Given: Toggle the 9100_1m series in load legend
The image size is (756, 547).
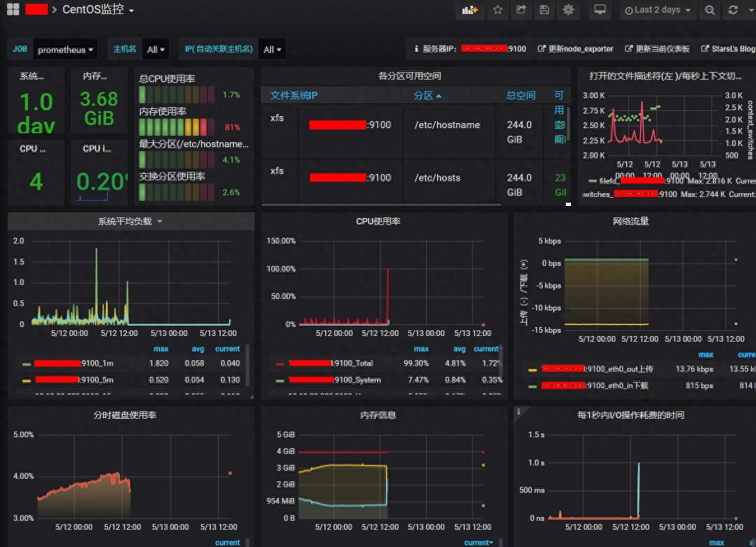Looking at the screenshot, I should pyautogui.click(x=74, y=363).
